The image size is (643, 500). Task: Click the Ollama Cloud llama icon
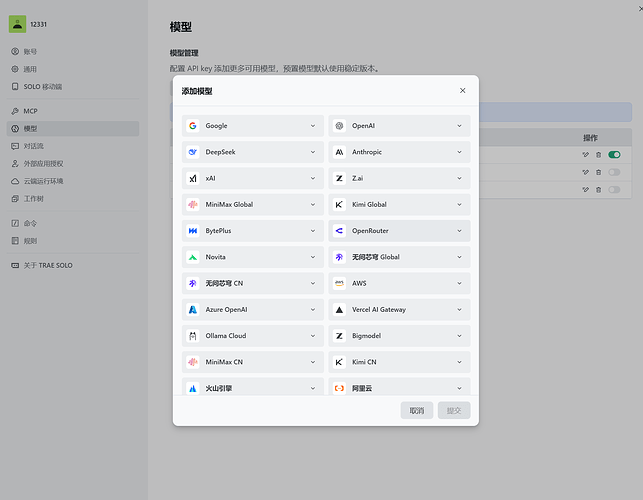point(193,336)
